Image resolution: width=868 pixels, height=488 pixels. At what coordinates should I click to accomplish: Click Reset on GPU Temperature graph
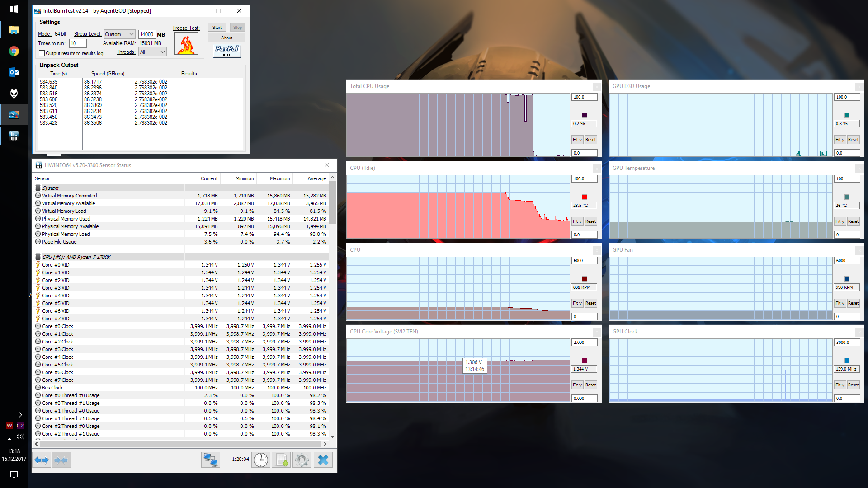coord(853,221)
